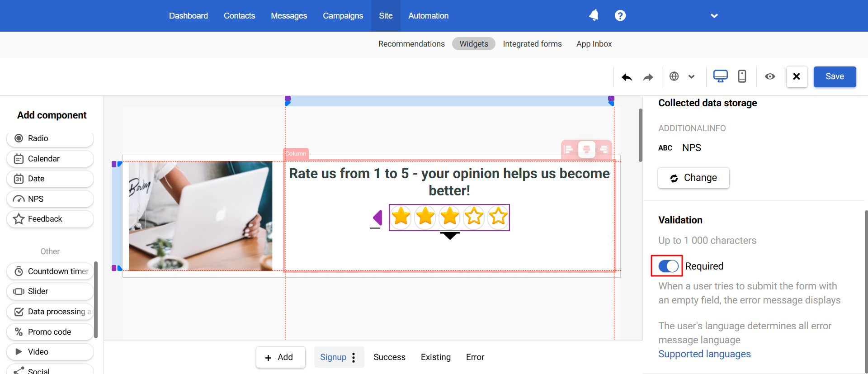Add a Slider component
Viewport: 868px width, 374px height.
pos(50,291)
